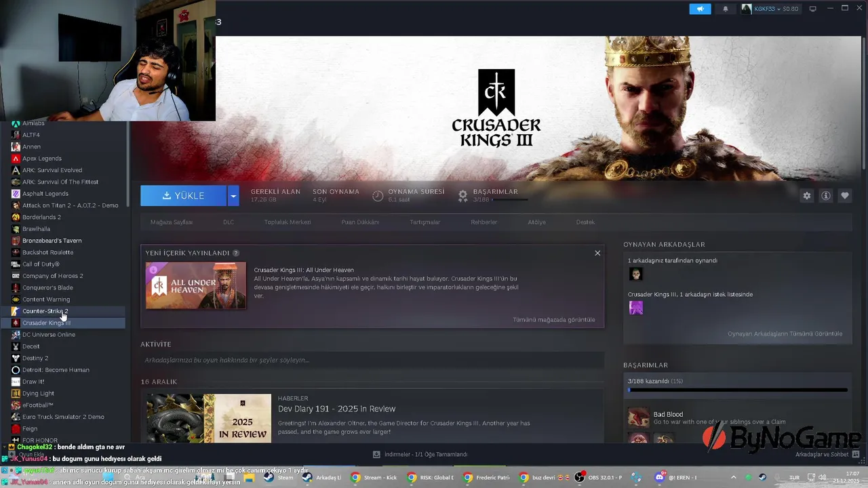Screen dimensions: 868x488
Task: Select Detroit: Become Human icon
Action: tap(16, 370)
